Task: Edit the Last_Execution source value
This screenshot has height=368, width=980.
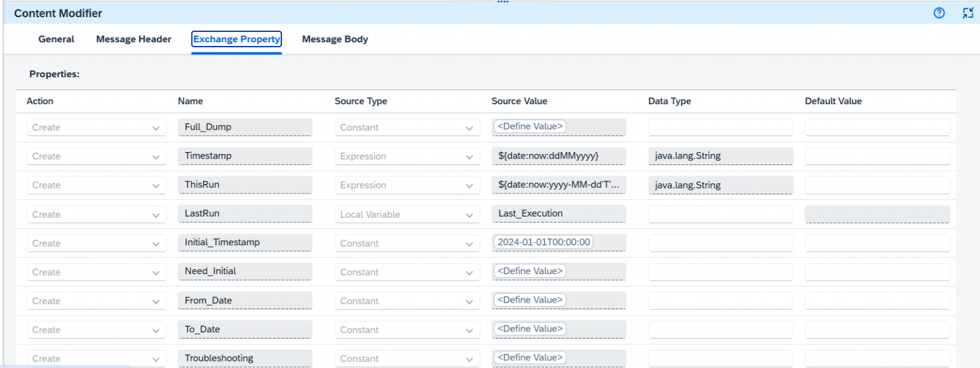Action: pos(558,213)
